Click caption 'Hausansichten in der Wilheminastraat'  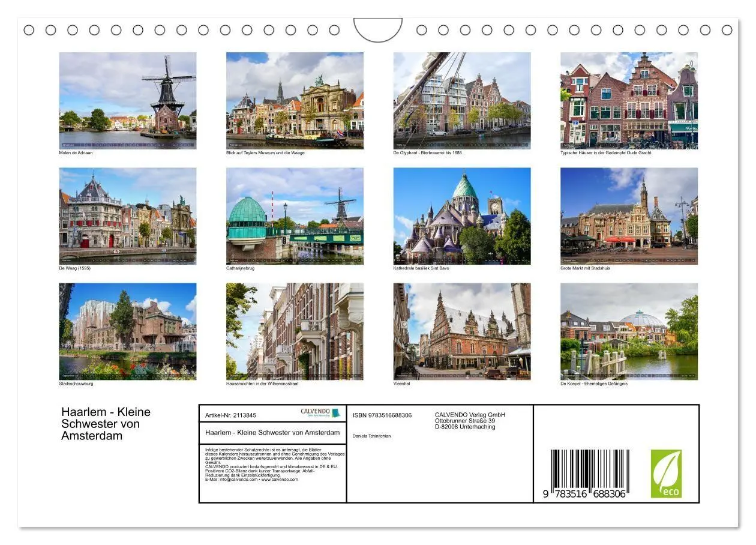pos(262,384)
